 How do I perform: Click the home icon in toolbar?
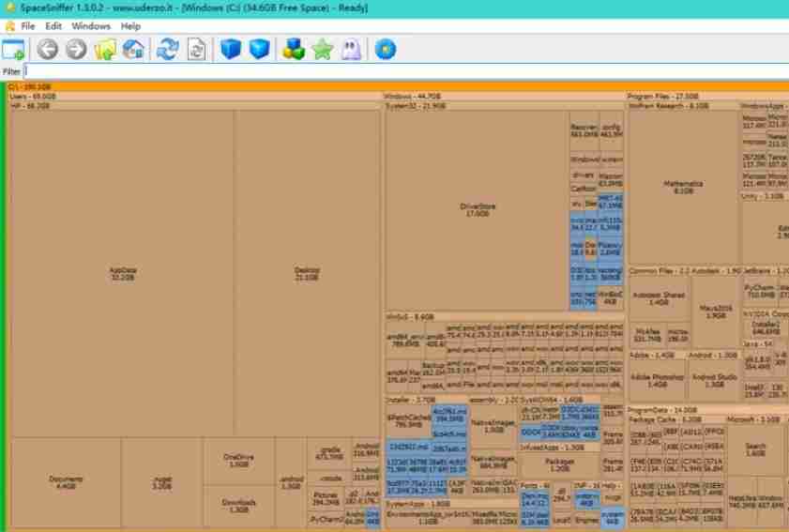[x=134, y=50]
